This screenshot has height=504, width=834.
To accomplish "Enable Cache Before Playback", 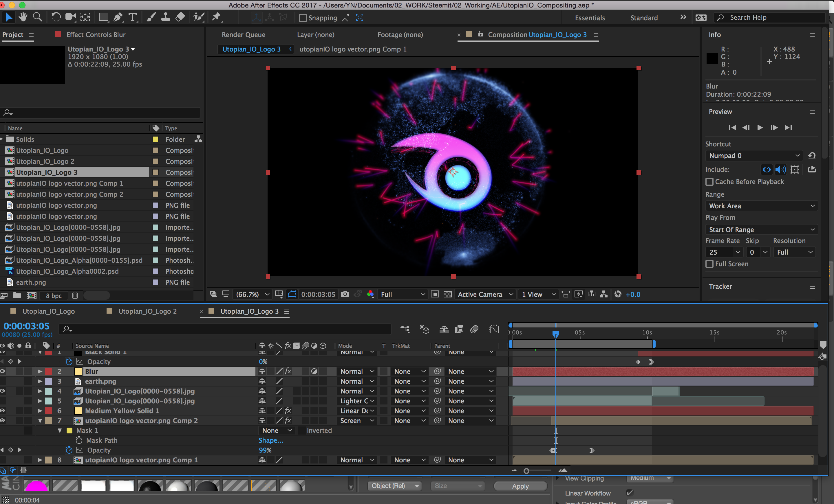I will click(x=709, y=182).
